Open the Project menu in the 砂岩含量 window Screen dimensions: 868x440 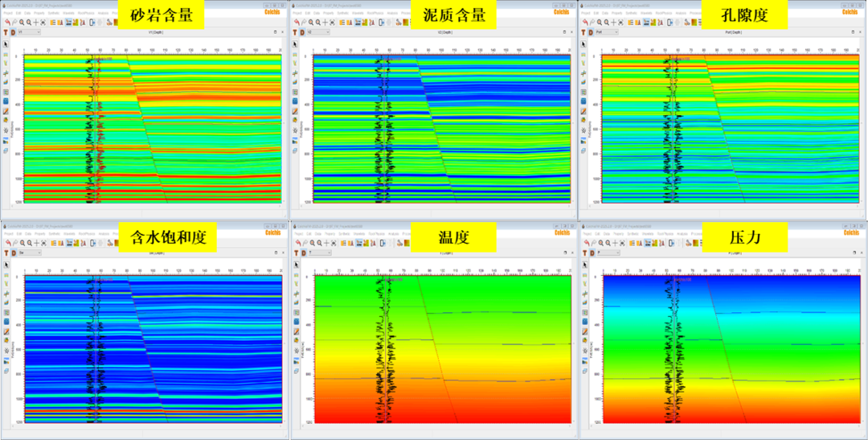(6, 14)
